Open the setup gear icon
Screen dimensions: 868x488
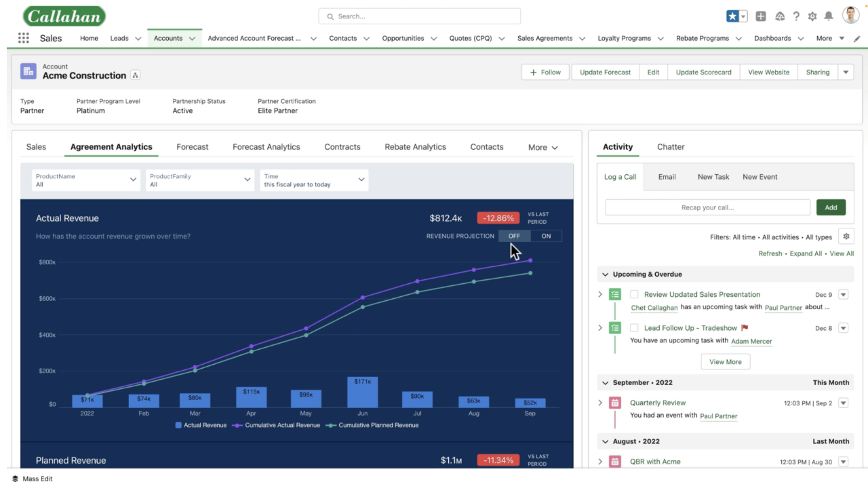pos(812,16)
